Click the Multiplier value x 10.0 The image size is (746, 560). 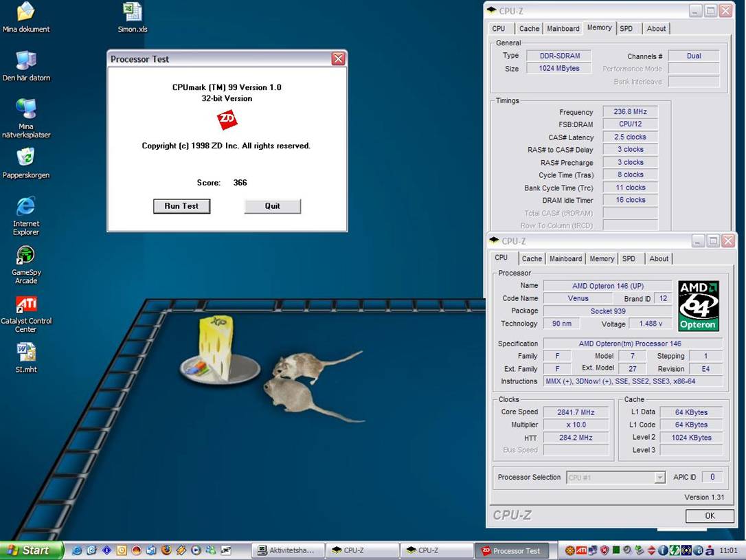(x=576, y=425)
